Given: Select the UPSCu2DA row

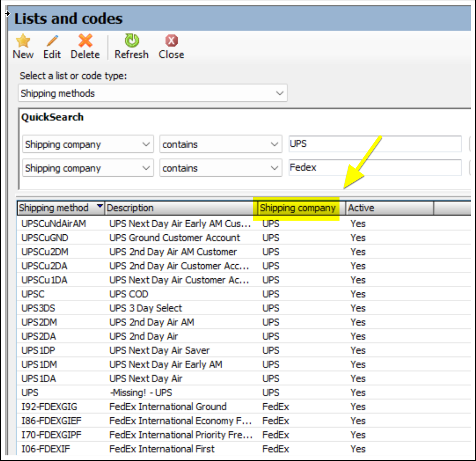Looking at the screenshot, I should click(x=243, y=266).
